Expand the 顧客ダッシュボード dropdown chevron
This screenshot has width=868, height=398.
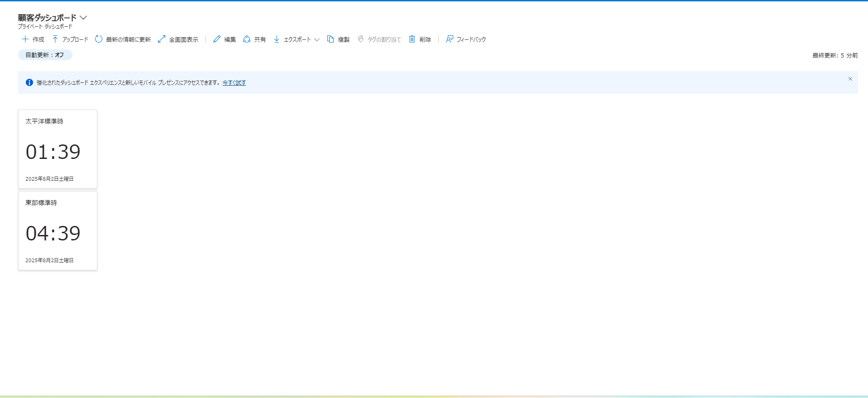tap(83, 18)
